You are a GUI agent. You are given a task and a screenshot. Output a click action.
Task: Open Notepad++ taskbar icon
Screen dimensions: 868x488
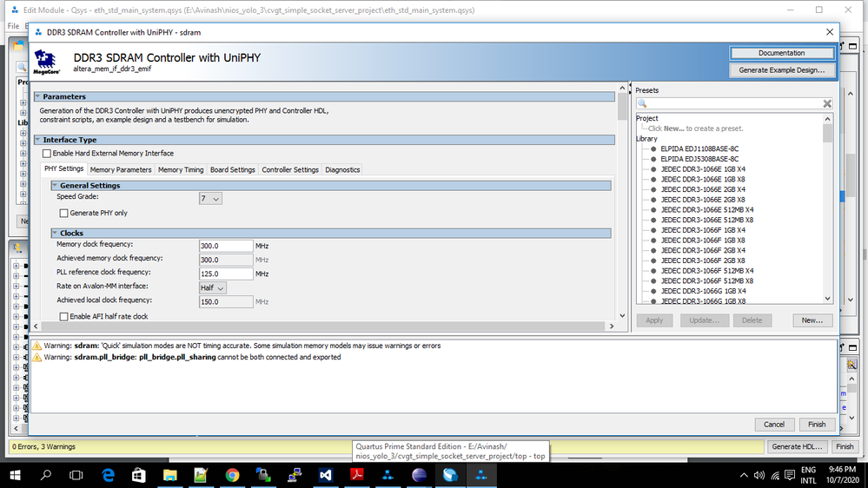201,475
